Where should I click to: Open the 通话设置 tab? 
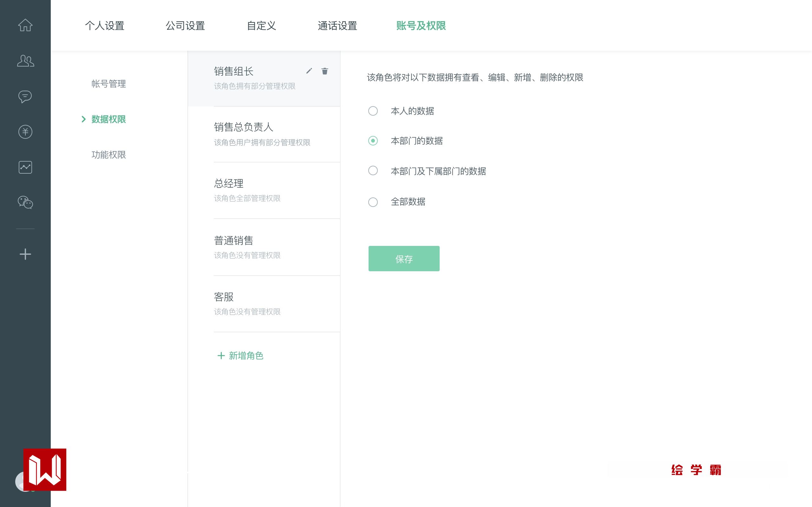coord(337,26)
